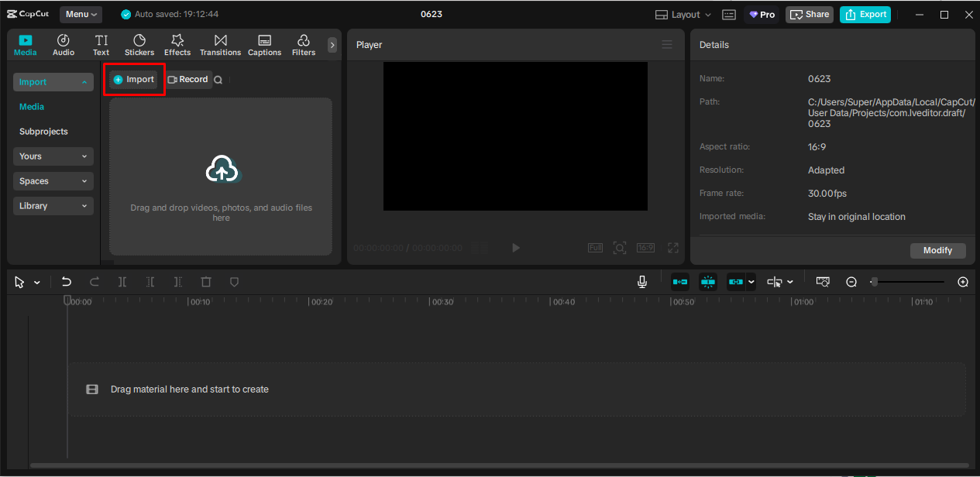Click the Record button in the media panel
The width and height of the screenshot is (980, 477).
coord(188,79)
